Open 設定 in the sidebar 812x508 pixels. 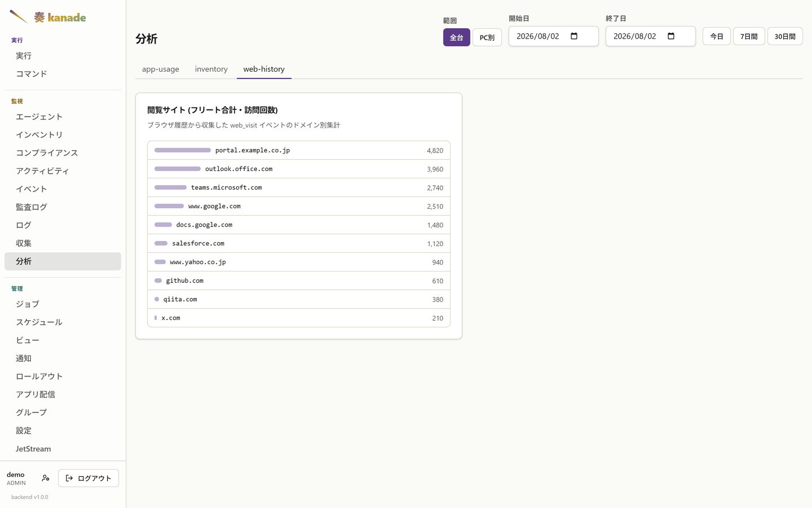tap(63, 431)
